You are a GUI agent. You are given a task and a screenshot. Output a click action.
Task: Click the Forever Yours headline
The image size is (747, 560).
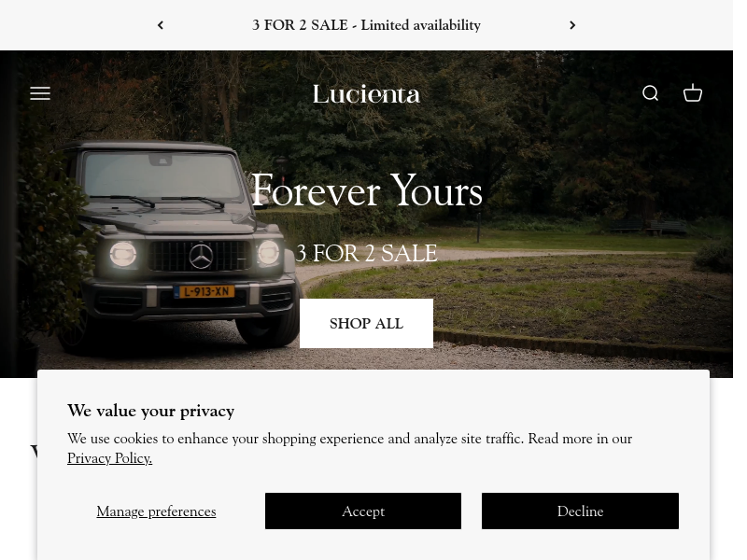(x=367, y=190)
